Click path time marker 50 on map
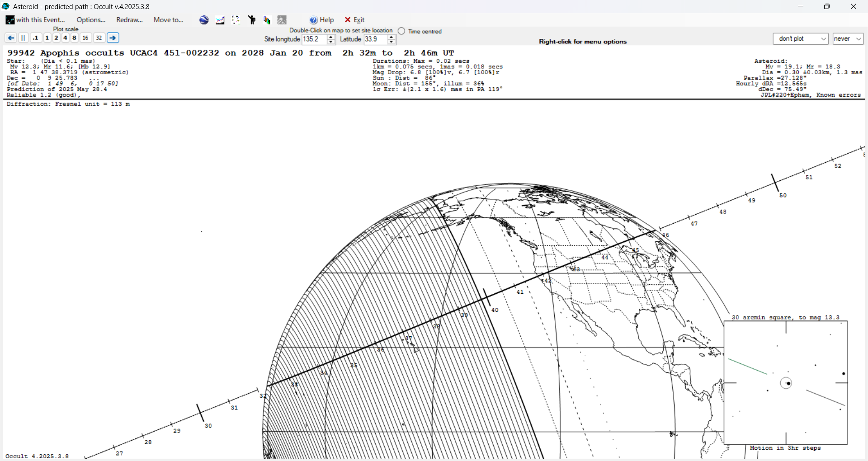 tap(783, 195)
